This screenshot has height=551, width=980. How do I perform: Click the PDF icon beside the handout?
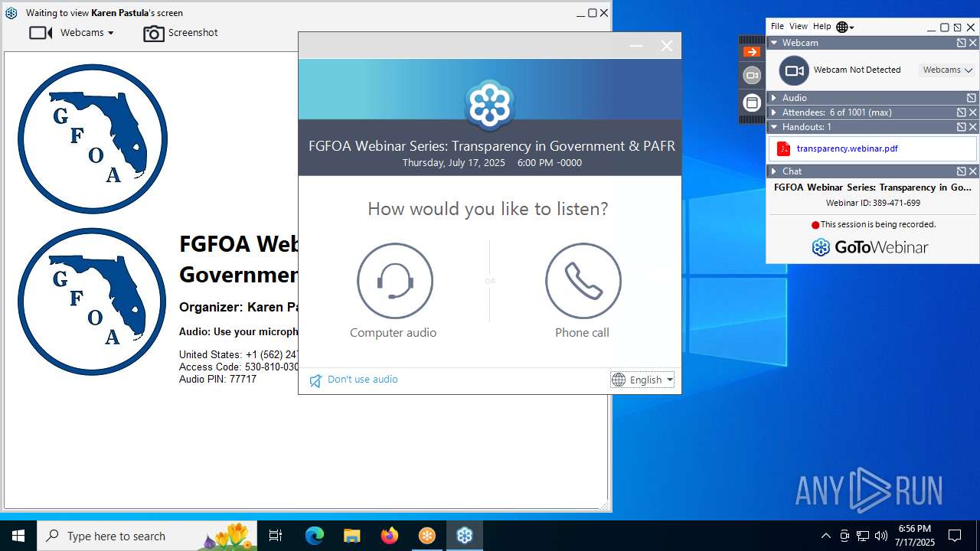(783, 148)
